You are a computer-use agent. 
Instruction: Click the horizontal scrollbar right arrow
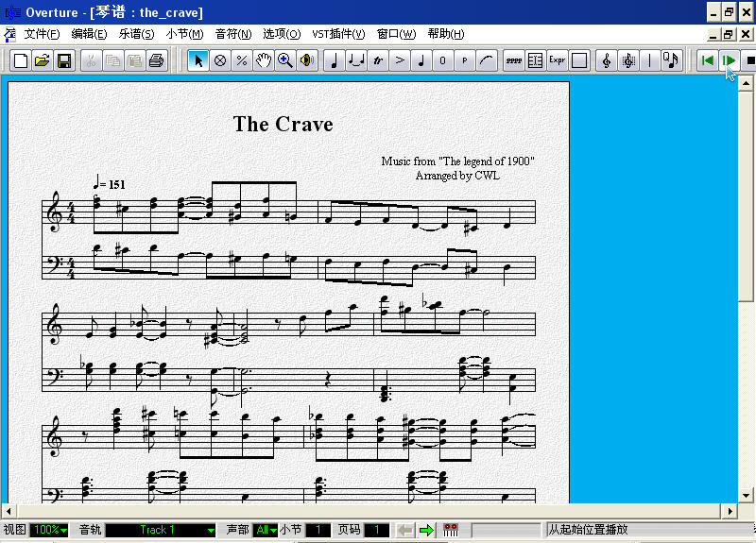tap(730, 511)
